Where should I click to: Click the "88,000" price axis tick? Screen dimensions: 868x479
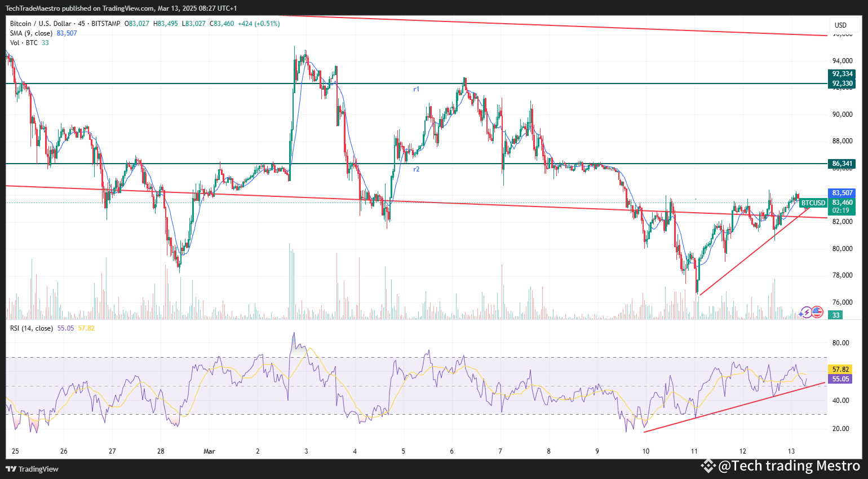point(843,141)
